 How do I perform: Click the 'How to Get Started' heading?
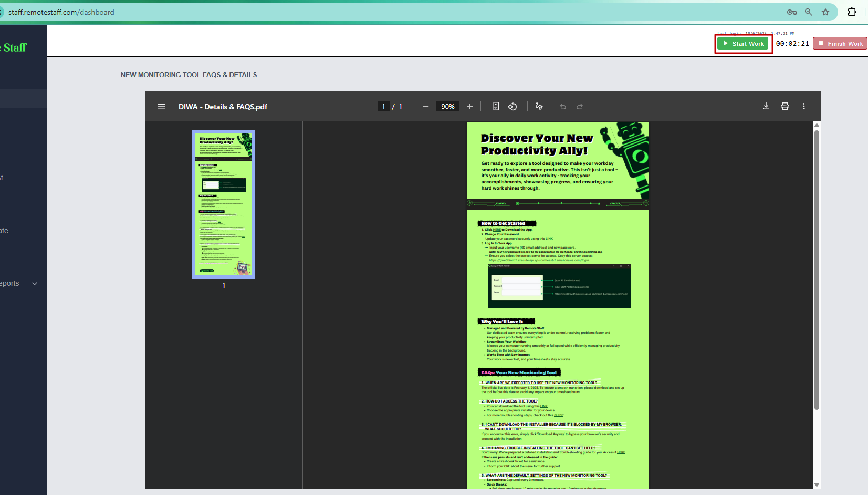tap(507, 223)
